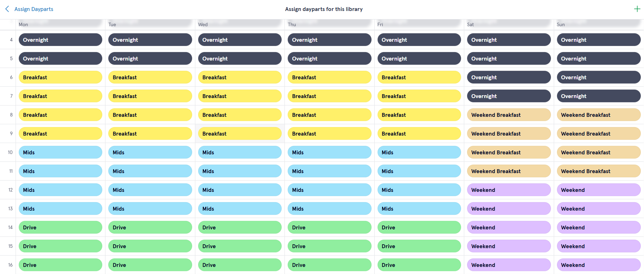Image resolution: width=644 pixels, height=274 pixels.
Task: Select Saturday hour 7 Overnight block
Action: 508,96
